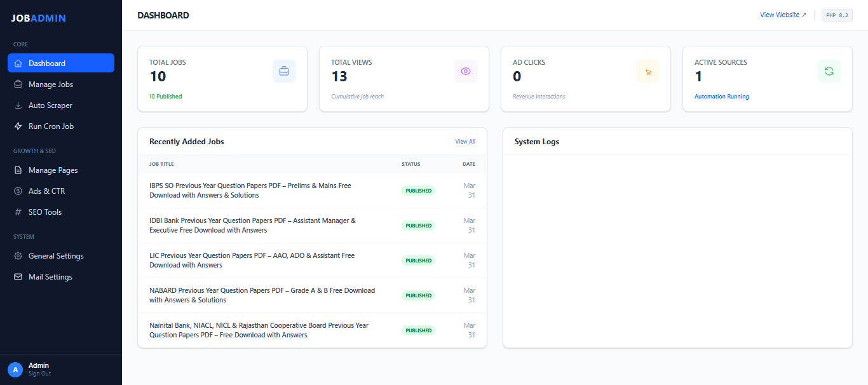868x385 pixels.
Task: Click the Sign Out link
Action: 39,374
